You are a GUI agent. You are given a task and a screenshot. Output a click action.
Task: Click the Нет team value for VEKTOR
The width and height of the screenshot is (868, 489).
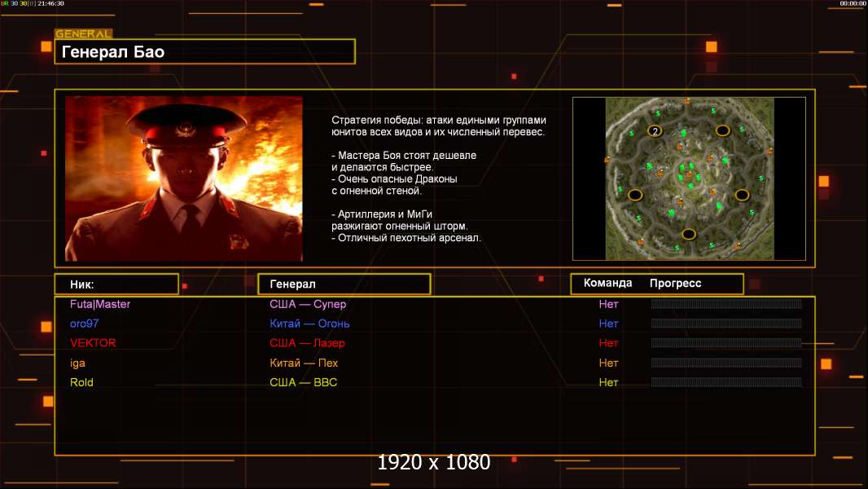608,343
